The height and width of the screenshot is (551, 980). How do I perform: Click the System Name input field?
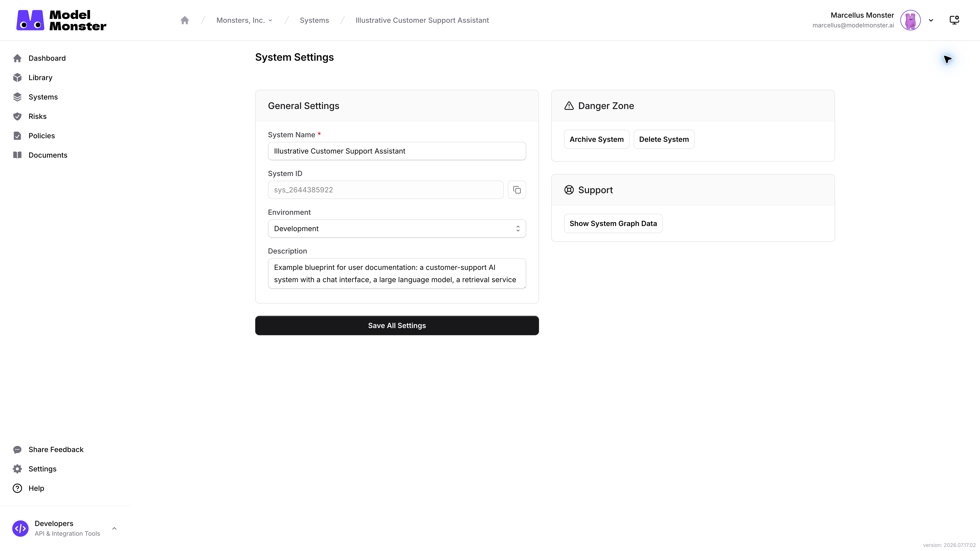[397, 151]
